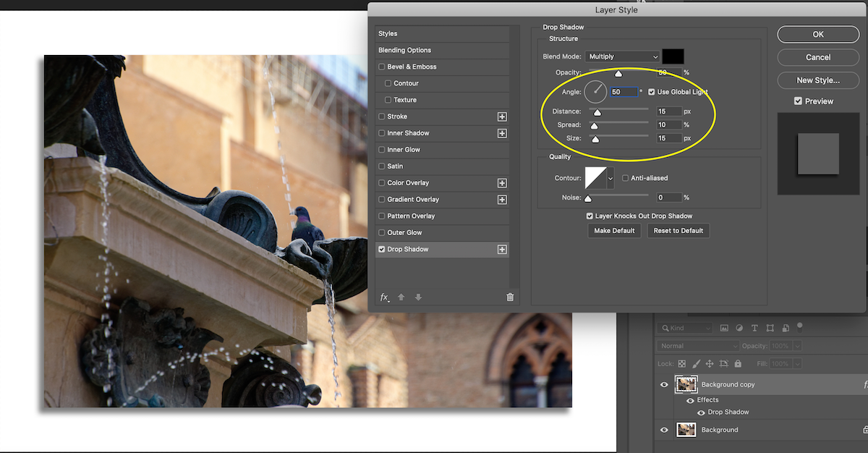Click the Spread slider handle
Screen dimensions: 868x453
[x=595, y=126]
